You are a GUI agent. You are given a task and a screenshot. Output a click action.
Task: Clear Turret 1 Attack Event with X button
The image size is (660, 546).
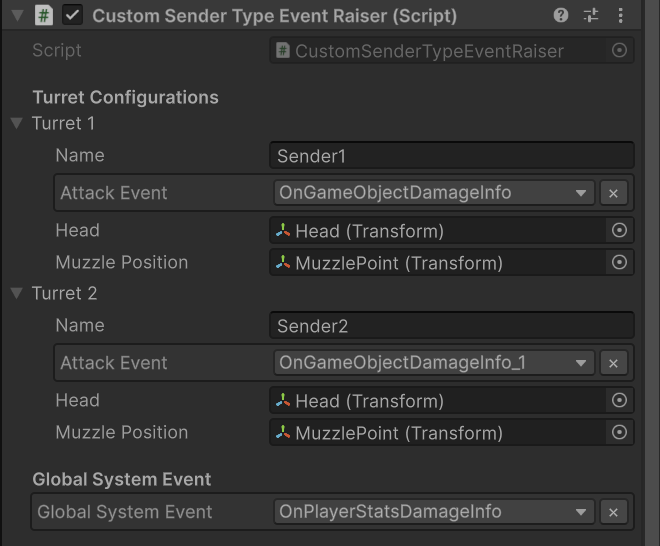pos(614,194)
